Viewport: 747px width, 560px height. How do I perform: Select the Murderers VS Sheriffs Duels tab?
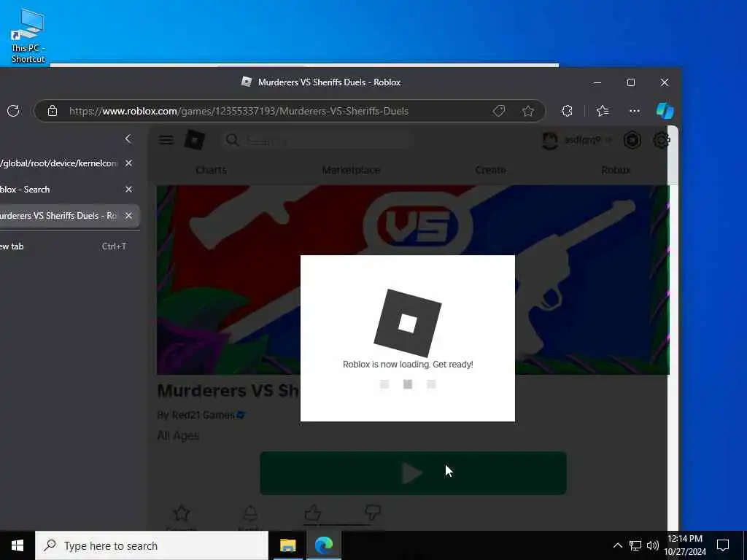point(60,215)
